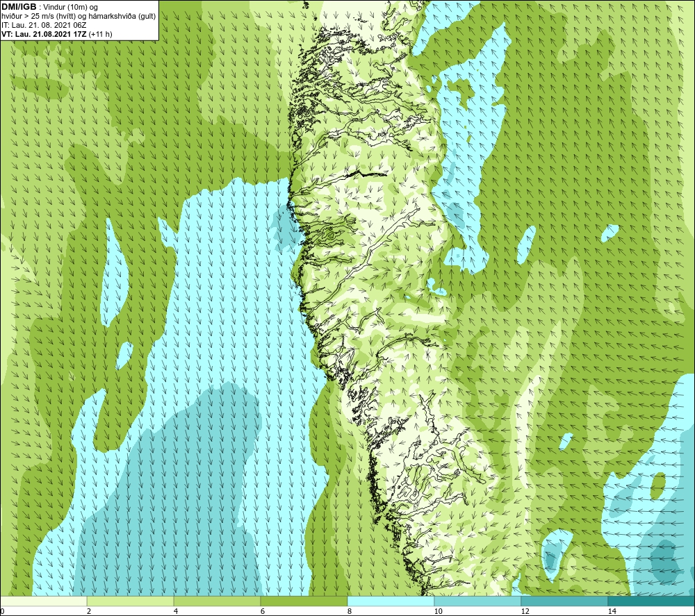Viewport: 695px width, 616px height.
Task: Select the 4–6 m/s medium green color swatch
Action: coord(217,601)
